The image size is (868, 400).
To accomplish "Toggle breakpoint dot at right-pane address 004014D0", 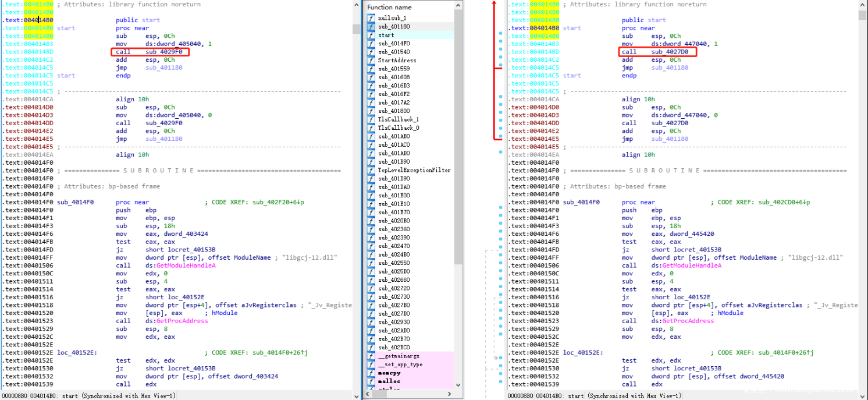I will click(x=500, y=107).
